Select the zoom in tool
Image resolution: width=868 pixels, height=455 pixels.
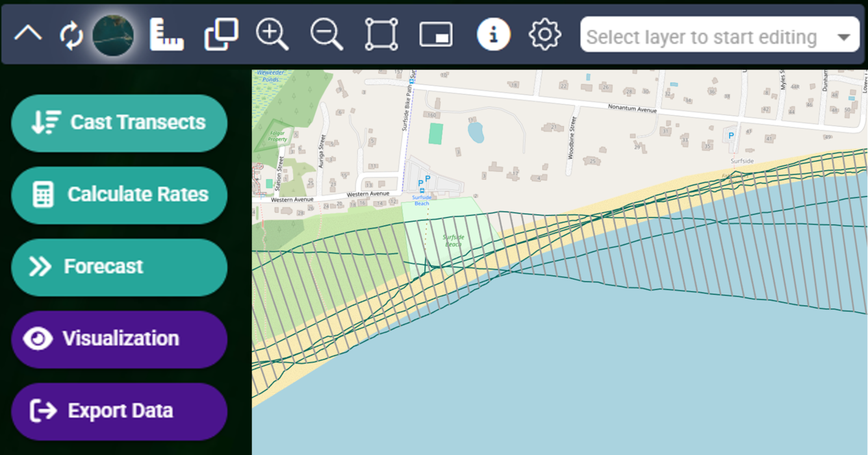pos(273,34)
